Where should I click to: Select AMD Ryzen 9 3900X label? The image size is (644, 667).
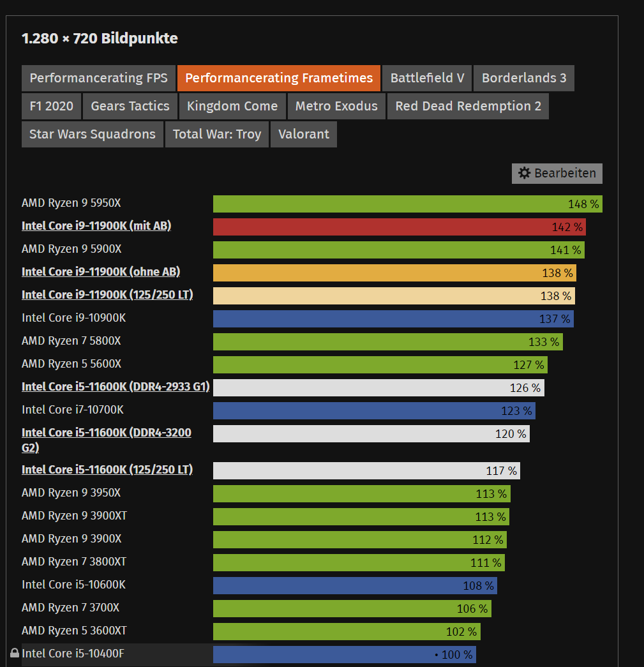[x=71, y=538]
